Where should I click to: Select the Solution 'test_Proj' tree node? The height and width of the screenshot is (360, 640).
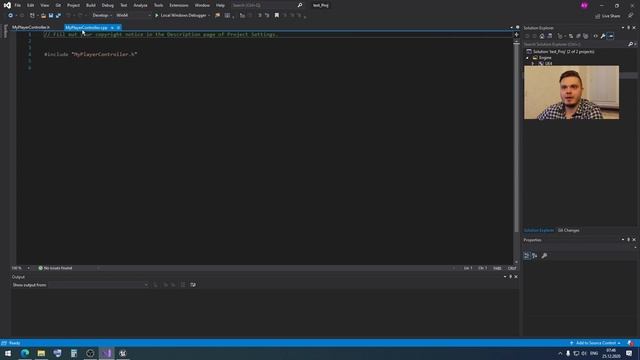coord(563,51)
